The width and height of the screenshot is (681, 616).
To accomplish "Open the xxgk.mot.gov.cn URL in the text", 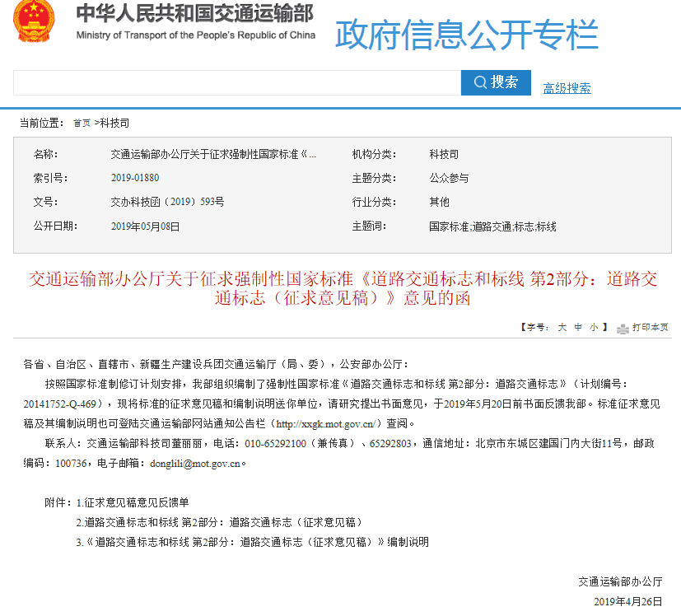I will [326, 424].
